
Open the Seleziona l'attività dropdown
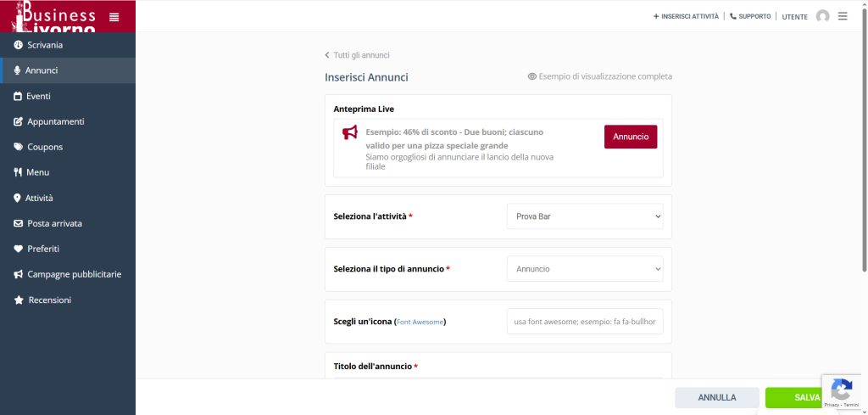coord(585,216)
